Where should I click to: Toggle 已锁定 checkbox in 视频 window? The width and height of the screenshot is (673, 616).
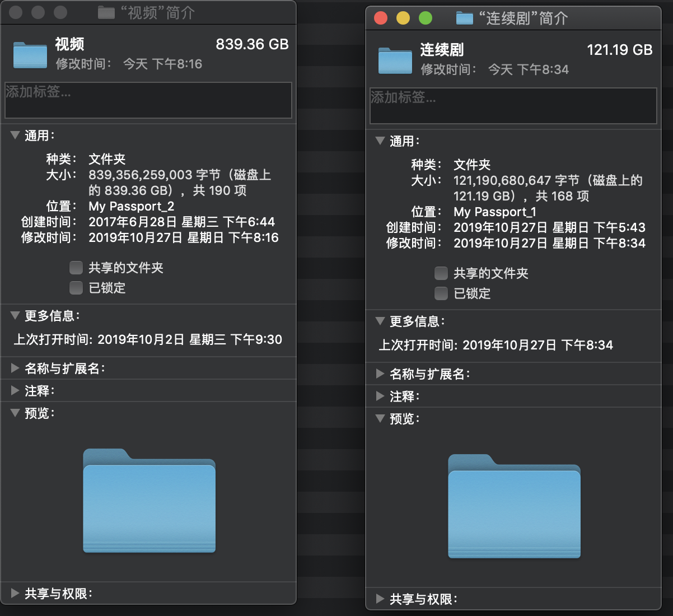coord(76,288)
